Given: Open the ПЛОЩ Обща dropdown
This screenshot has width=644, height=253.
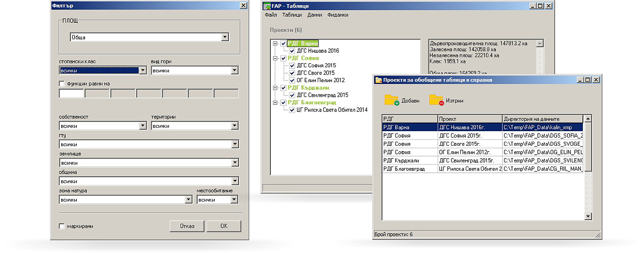Looking at the screenshot, I should click(x=225, y=37).
